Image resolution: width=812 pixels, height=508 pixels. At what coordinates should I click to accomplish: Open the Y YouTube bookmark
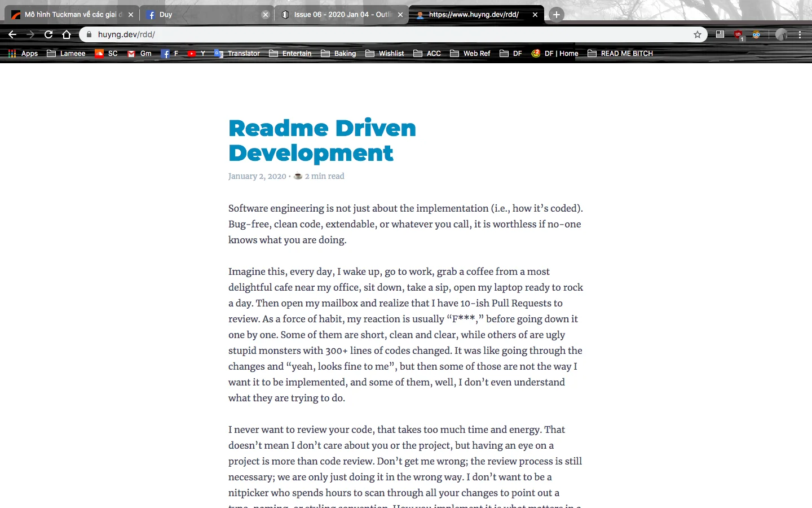[196, 54]
